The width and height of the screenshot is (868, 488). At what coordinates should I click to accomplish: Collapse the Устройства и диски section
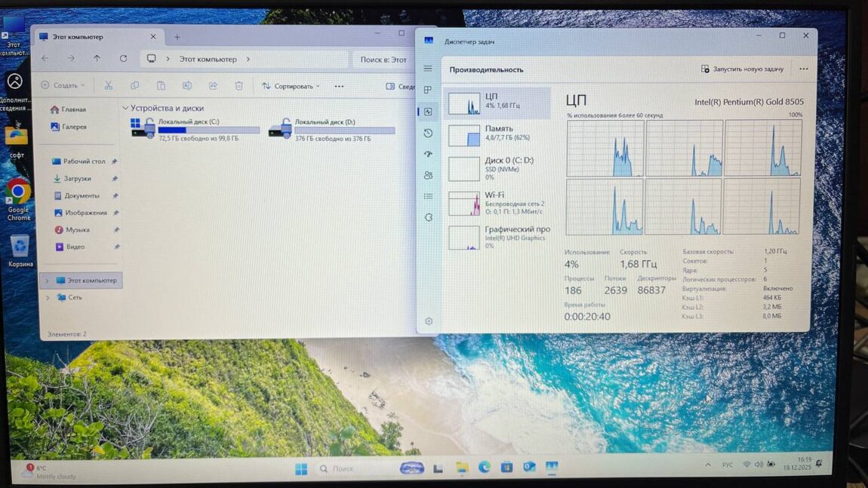coord(125,109)
